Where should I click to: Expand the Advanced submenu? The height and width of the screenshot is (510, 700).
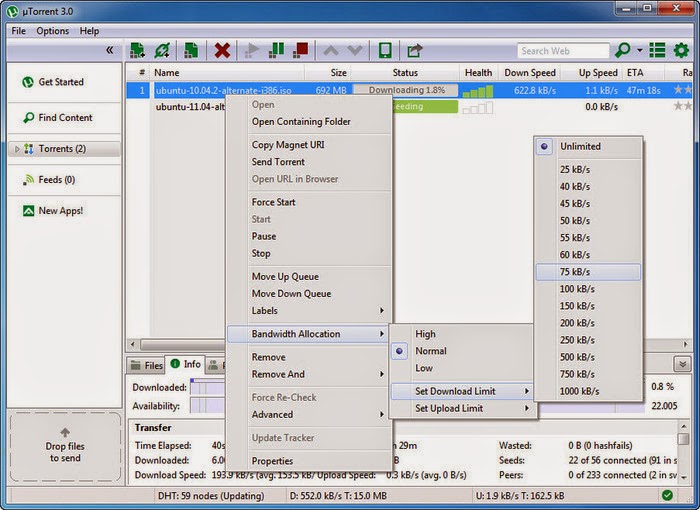tap(308, 414)
